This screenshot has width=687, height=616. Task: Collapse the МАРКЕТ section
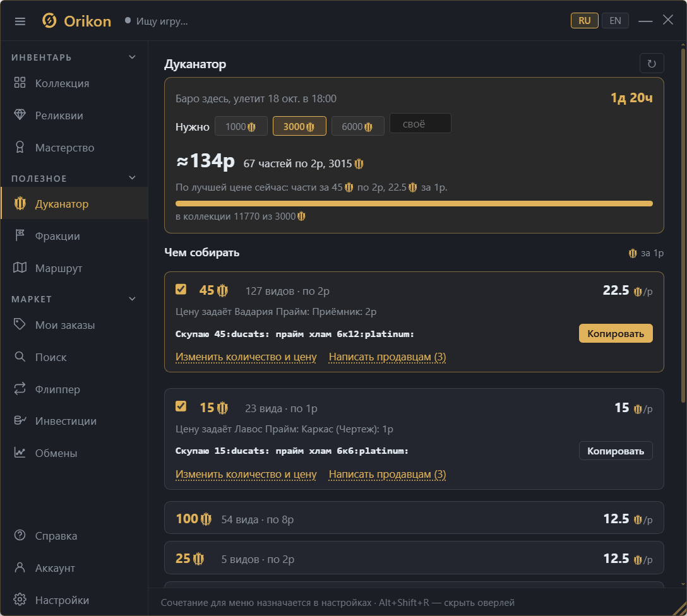[x=133, y=299]
